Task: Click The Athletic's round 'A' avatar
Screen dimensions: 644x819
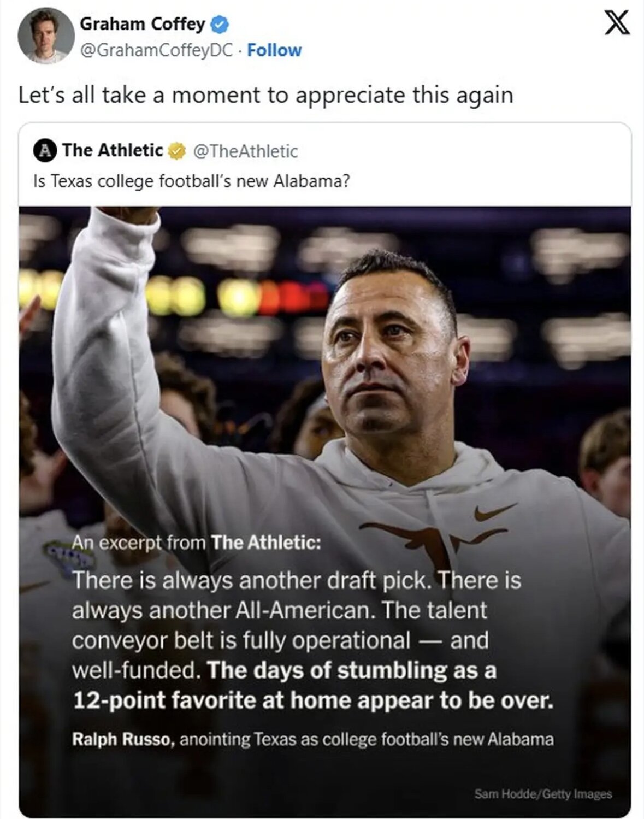Action: (45, 150)
